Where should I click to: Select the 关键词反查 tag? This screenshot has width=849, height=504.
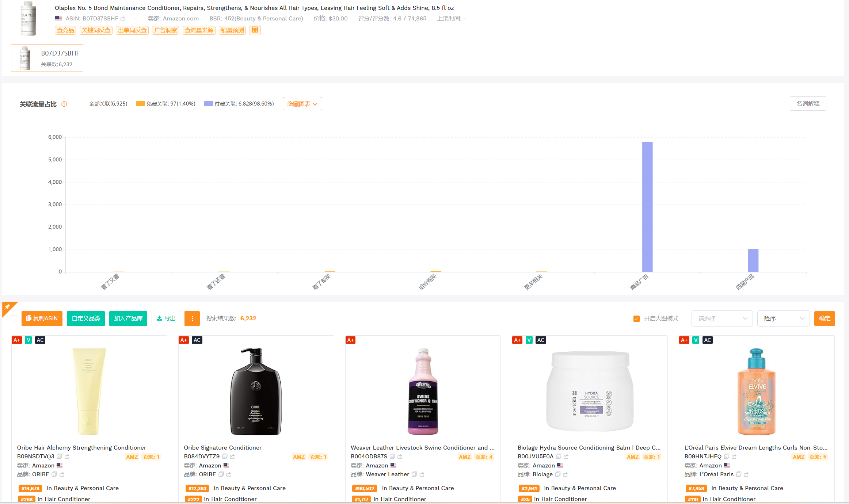point(96,30)
